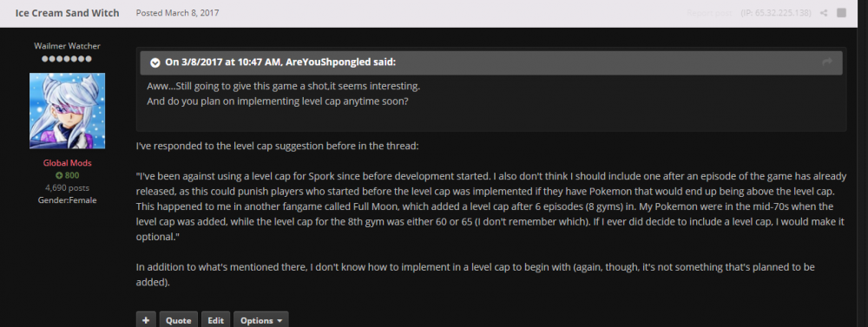868x327 pixels.
Task: Tick the post moderation checkbox
Action: coord(841,13)
